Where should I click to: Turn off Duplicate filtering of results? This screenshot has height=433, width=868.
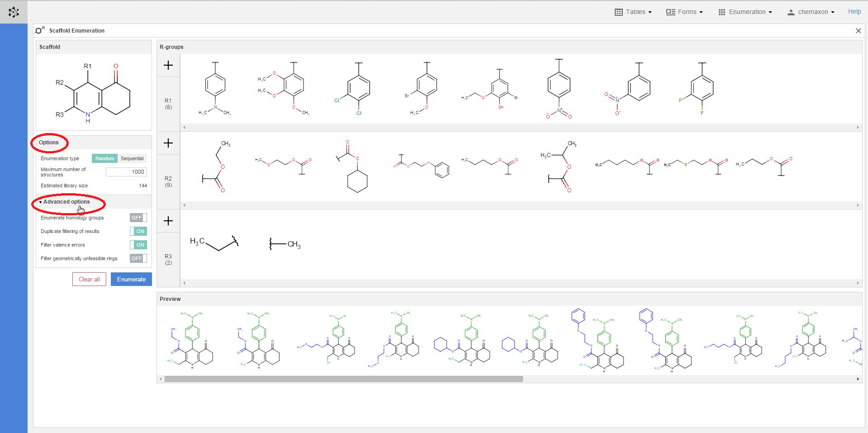[138, 231]
